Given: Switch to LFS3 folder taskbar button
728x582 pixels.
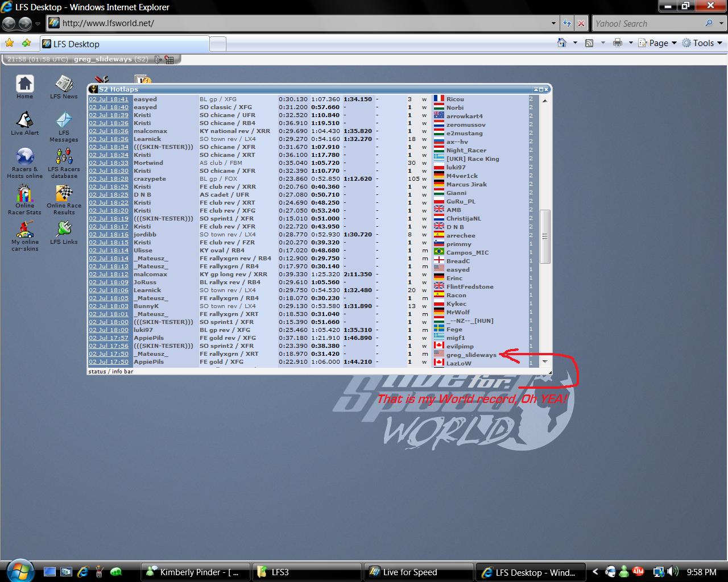Looking at the screenshot, I should point(307,572).
